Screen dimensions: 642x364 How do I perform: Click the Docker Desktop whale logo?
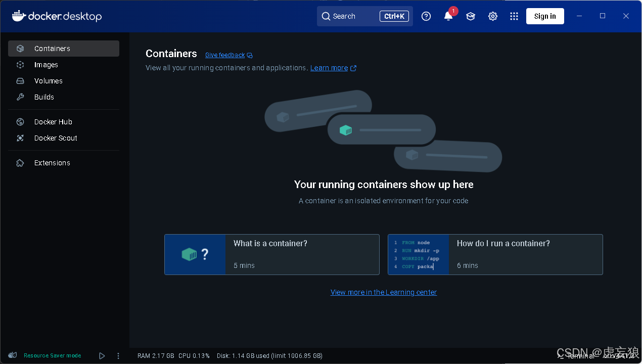coord(19,16)
